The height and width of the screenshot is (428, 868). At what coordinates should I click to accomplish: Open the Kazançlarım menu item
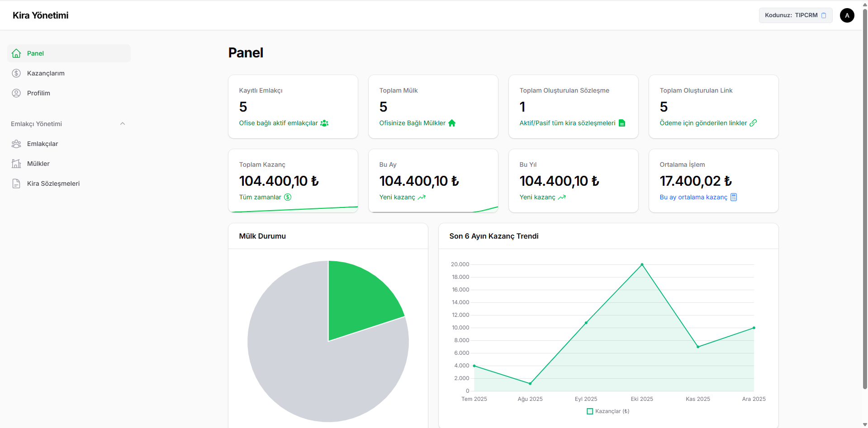46,73
